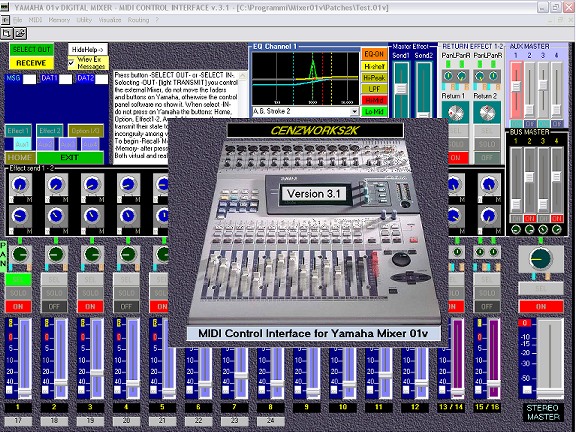
Task: Click Bus Master 4 pan icon
Action: coord(557,230)
